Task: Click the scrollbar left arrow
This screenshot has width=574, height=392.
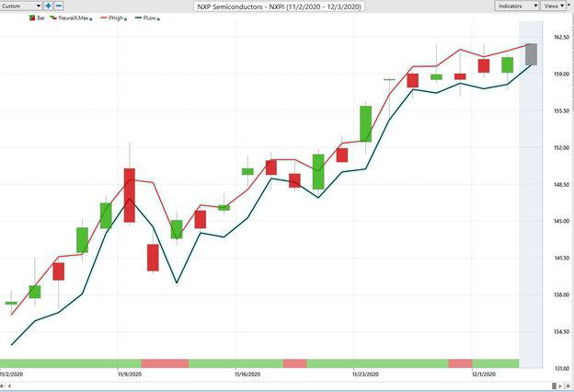Action: [x=9, y=386]
